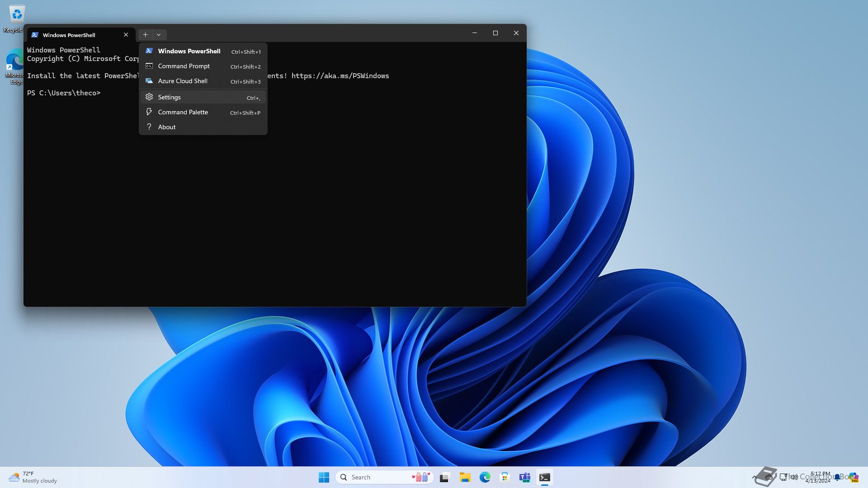Open the weather widget showing 72°F
The width and height of the screenshot is (868, 488).
coord(33,477)
